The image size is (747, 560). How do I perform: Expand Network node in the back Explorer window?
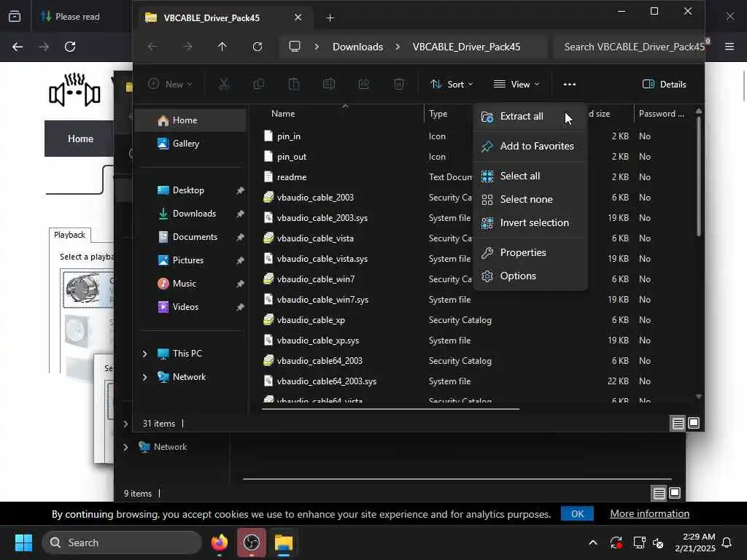125,447
